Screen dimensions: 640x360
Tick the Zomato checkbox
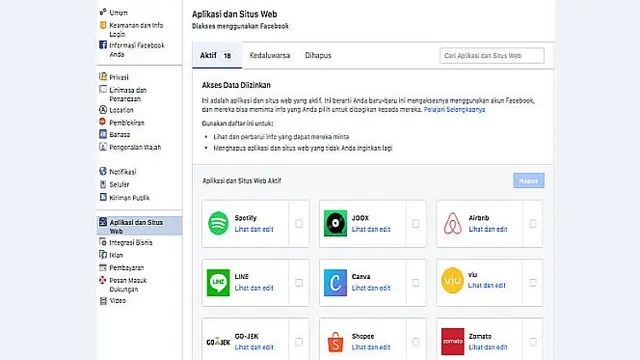pyautogui.click(x=533, y=342)
